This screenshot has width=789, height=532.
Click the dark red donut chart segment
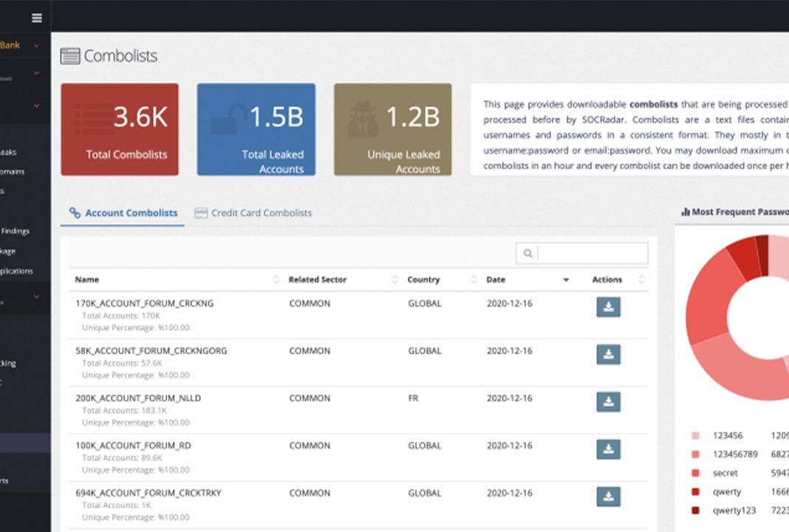(x=762, y=255)
